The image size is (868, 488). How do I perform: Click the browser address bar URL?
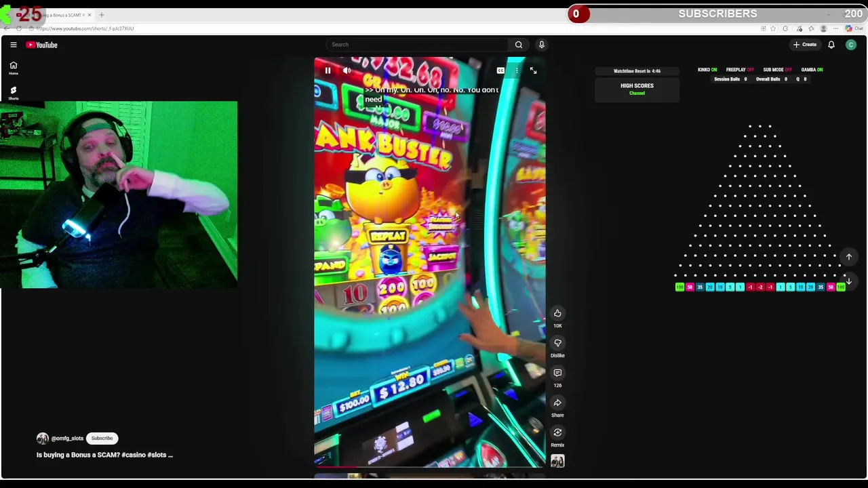tap(85, 28)
